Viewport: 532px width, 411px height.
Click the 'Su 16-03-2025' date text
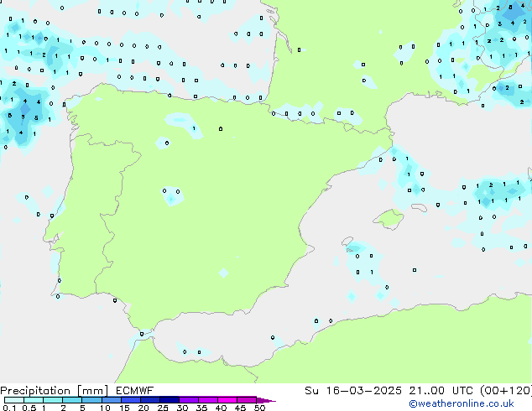coord(353,391)
